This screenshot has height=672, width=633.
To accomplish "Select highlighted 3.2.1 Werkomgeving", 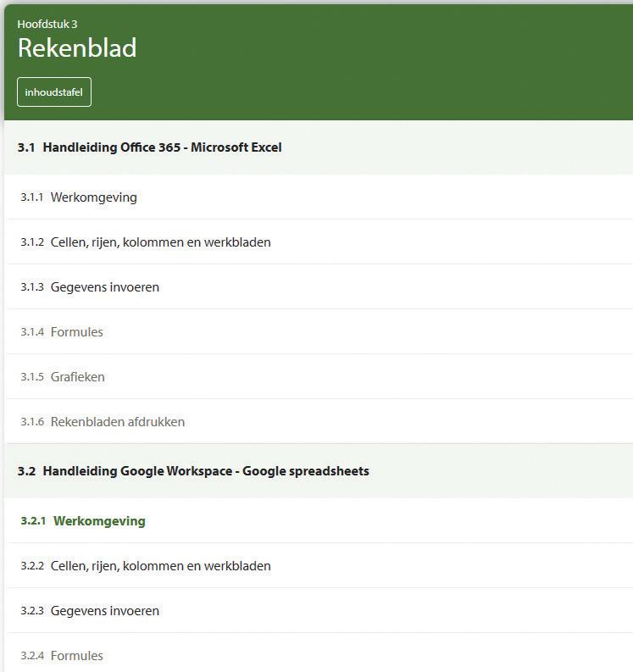I will tap(319, 521).
